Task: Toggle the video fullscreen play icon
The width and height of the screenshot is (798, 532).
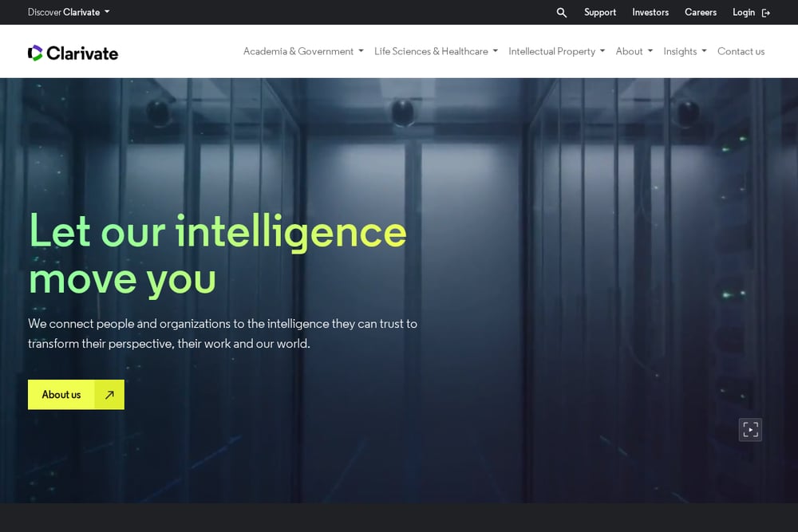Action: pyautogui.click(x=750, y=430)
